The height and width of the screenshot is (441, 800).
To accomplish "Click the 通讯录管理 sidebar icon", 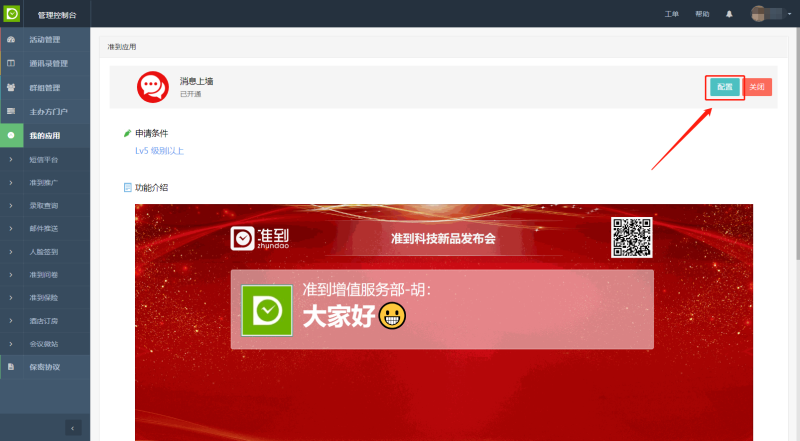I will click(x=11, y=63).
